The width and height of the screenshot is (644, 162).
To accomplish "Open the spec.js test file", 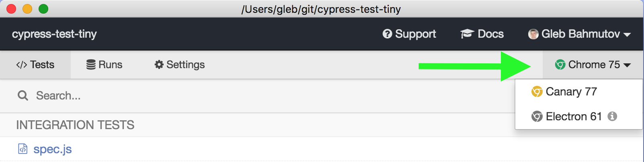I will coord(52,149).
